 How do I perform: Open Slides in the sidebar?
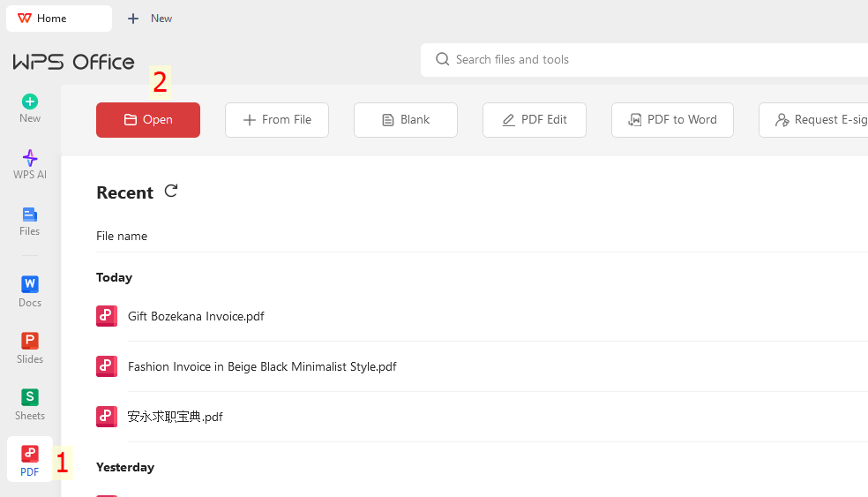point(30,349)
